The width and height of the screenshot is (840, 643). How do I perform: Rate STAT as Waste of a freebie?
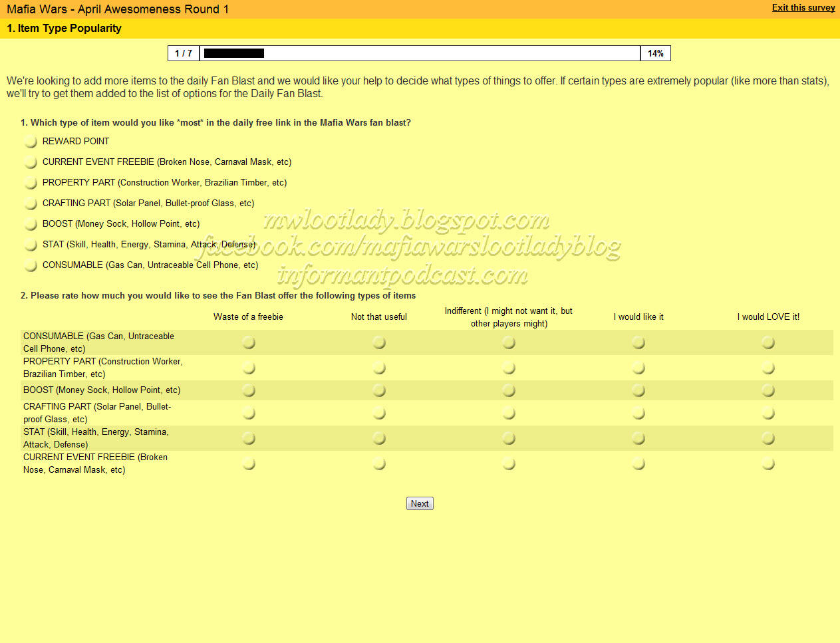tap(249, 438)
